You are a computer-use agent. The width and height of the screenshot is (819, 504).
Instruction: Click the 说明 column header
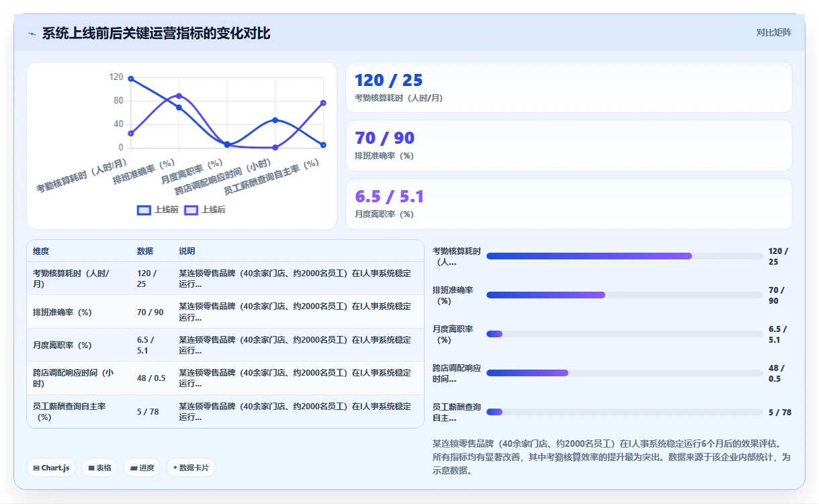(x=187, y=251)
